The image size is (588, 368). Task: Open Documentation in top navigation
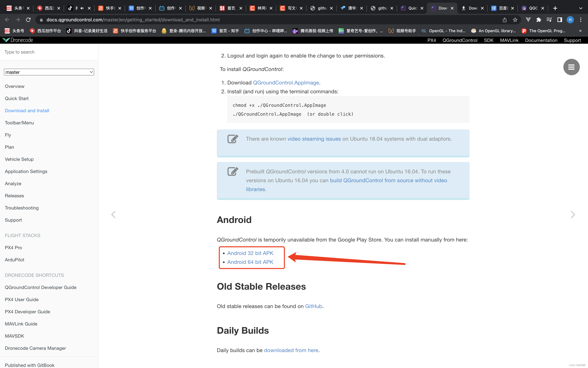coord(541,40)
